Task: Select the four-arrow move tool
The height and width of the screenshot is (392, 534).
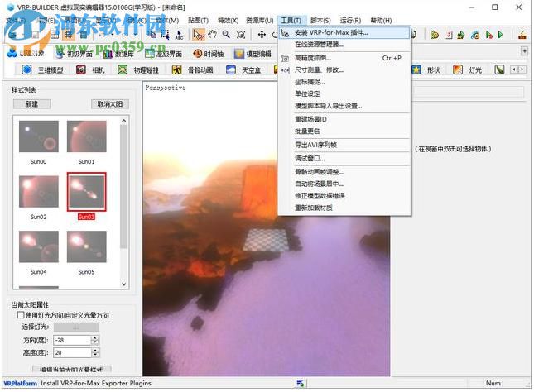Action: click(x=262, y=35)
